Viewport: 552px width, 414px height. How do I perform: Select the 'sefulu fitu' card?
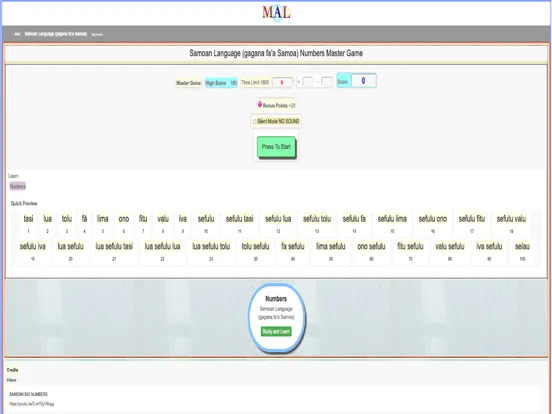(472, 224)
